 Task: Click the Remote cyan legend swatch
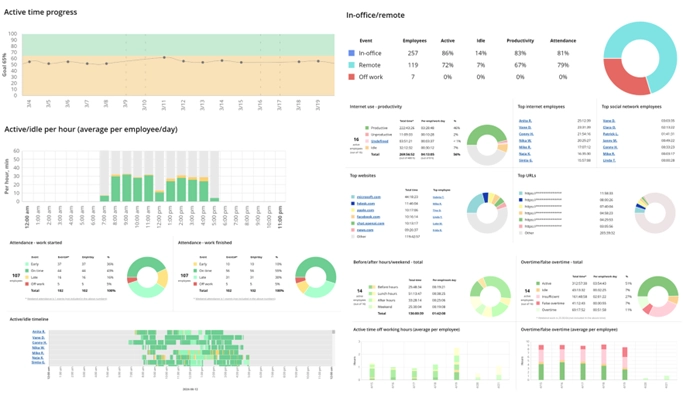pyautogui.click(x=351, y=65)
